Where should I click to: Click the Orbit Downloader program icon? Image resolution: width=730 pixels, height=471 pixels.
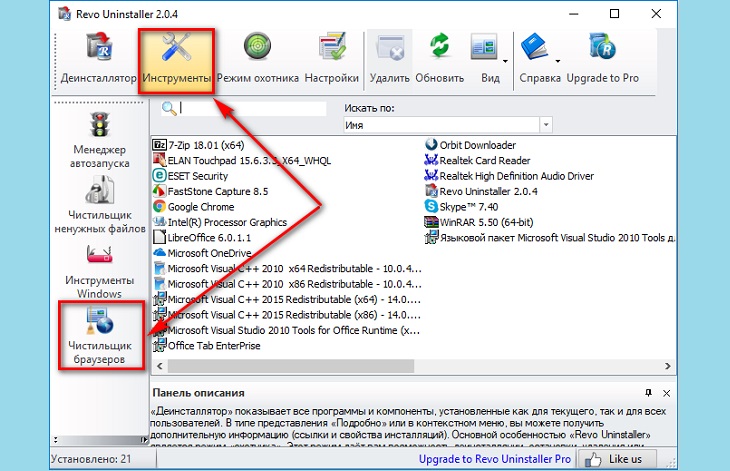[x=431, y=144]
